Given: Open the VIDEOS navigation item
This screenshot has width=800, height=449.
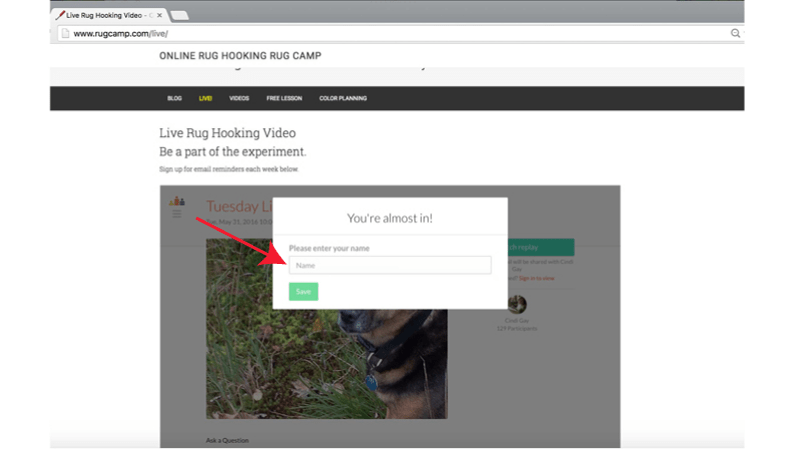Looking at the screenshot, I should point(239,98).
